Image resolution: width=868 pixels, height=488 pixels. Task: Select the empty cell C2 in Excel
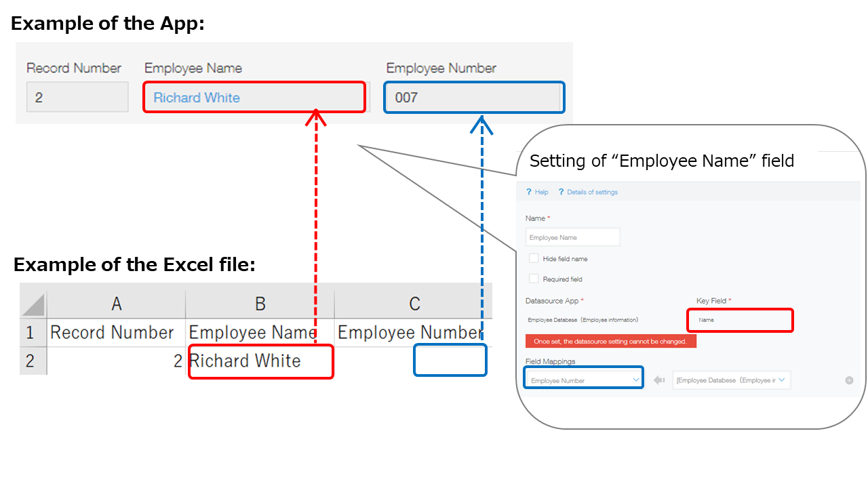pyautogui.click(x=450, y=360)
